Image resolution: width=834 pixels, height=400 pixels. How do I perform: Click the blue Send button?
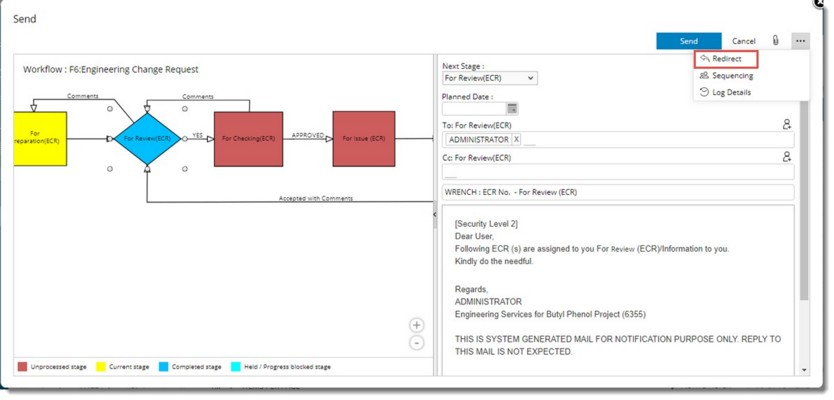point(688,41)
